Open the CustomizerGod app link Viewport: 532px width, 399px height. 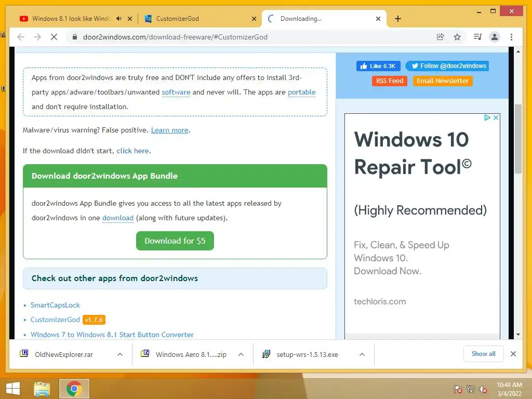[x=55, y=320]
